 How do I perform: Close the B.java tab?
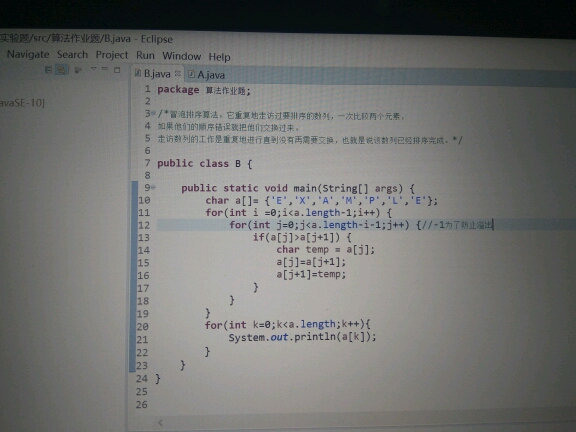(x=178, y=73)
